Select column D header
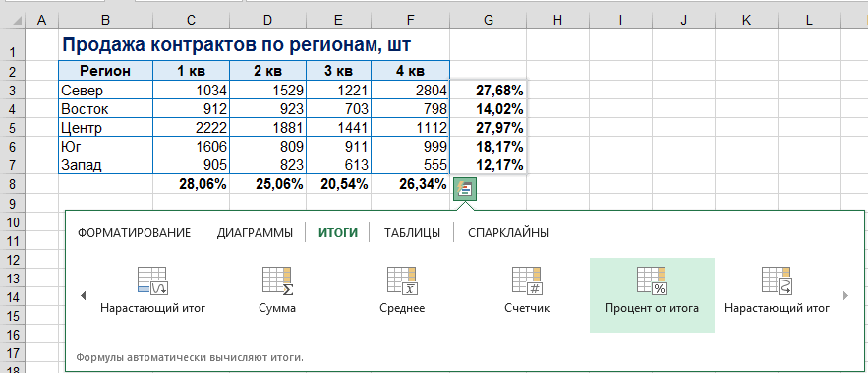The image size is (868, 373). 268,20
